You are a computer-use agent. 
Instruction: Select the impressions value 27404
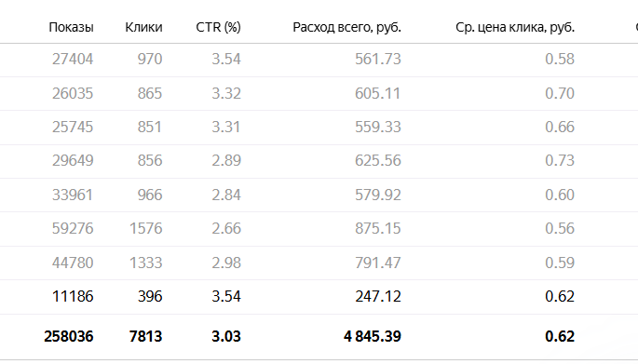pos(73,60)
